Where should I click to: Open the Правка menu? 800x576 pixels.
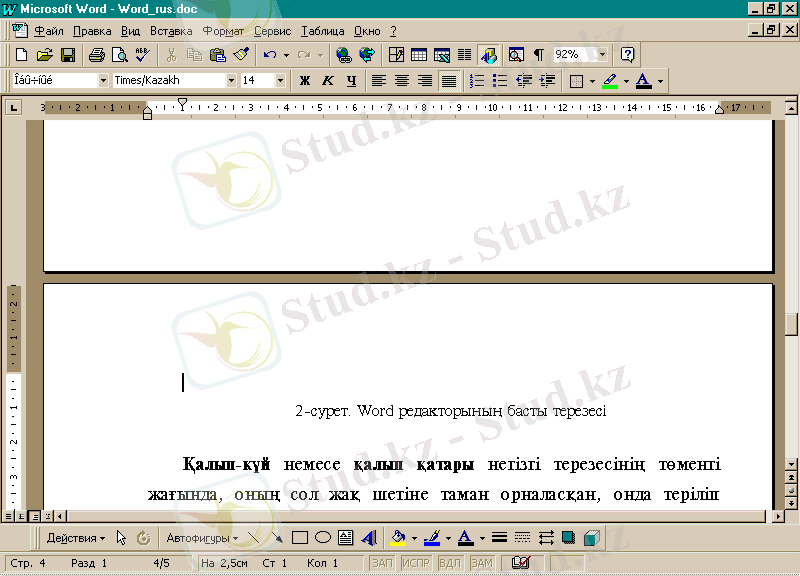[92, 31]
